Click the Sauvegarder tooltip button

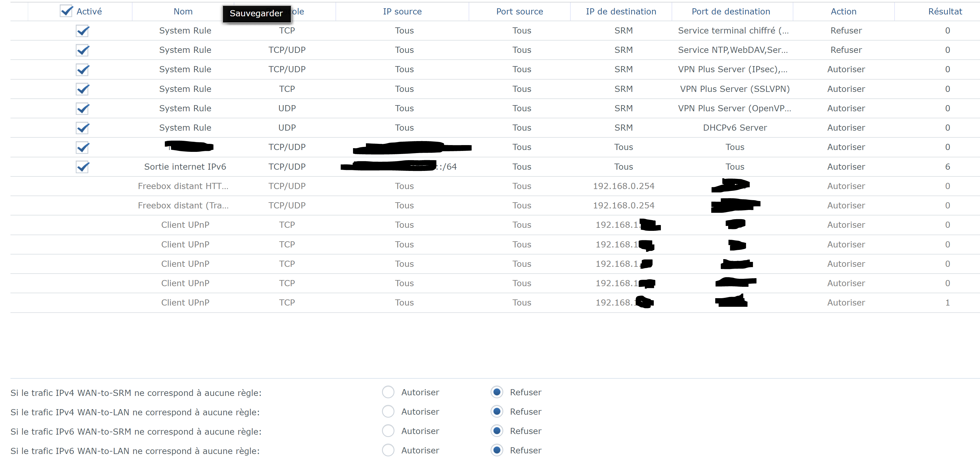256,14
